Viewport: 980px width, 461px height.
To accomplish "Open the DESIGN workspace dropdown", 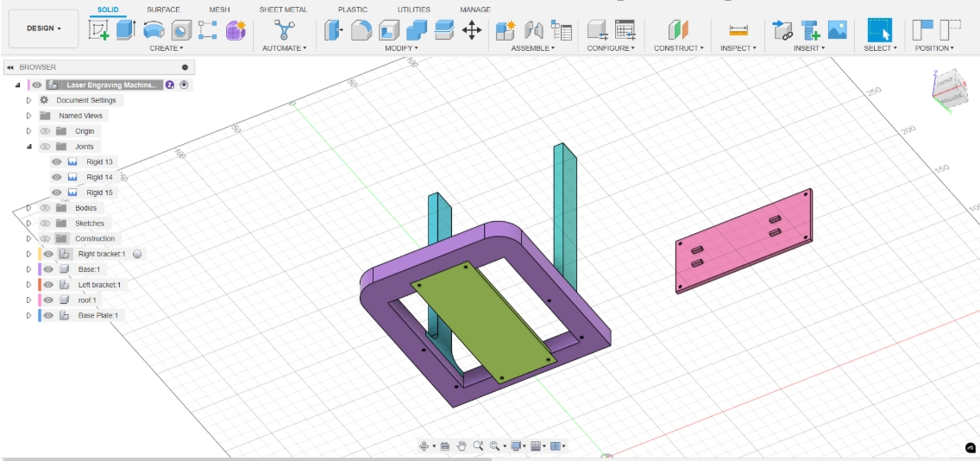I will [44, 28].
